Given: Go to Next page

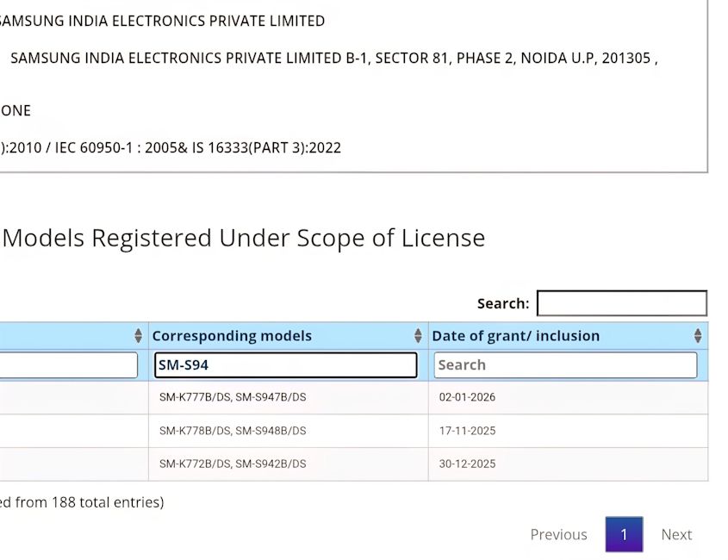Looking at the screenshot, I should pos(676,534).
